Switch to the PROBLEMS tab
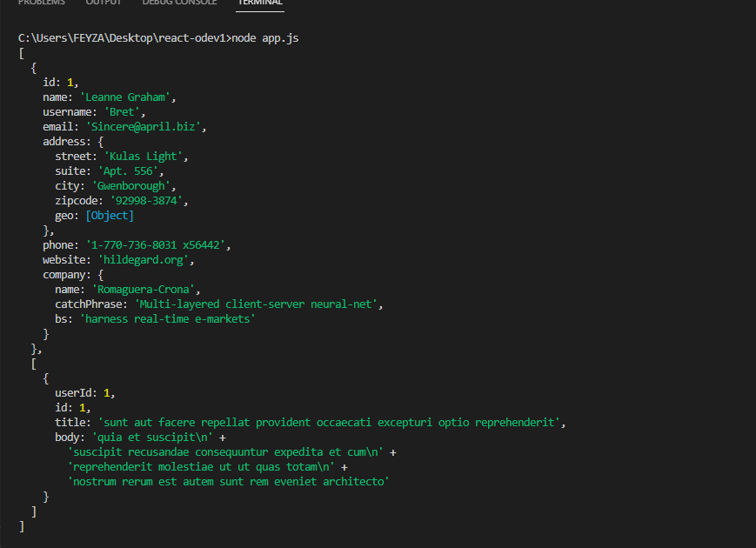This screenshot has height=548, width=756. [x=43, y=3]
